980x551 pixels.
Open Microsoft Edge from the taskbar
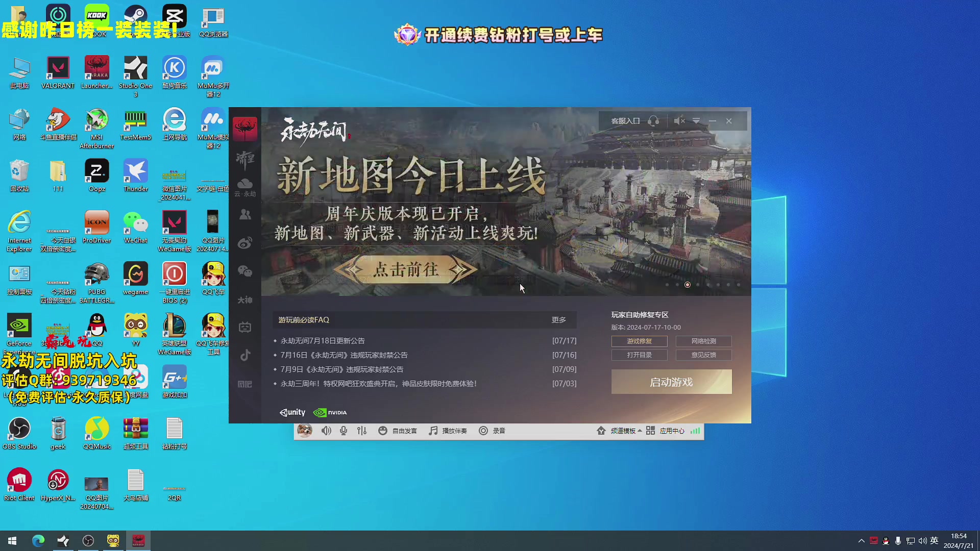pos(38,541)
